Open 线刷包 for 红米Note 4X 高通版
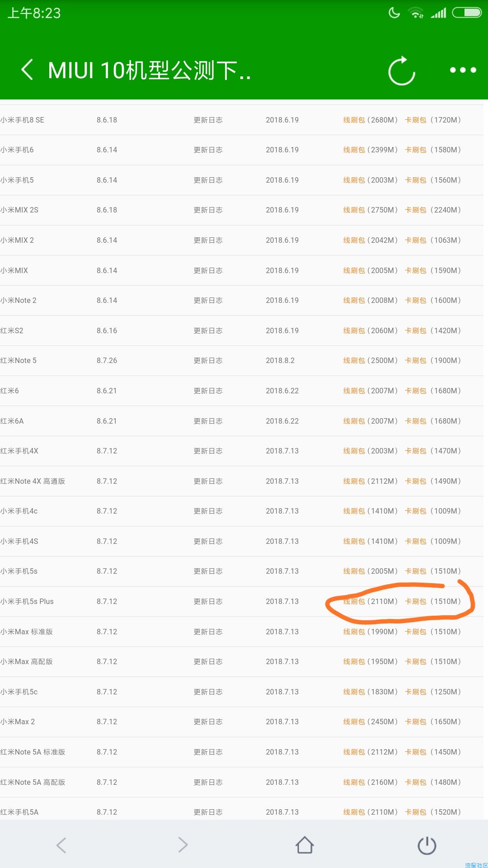Viewport: 488px width, 868px height. pyautogui.click(x=354, y=481)
